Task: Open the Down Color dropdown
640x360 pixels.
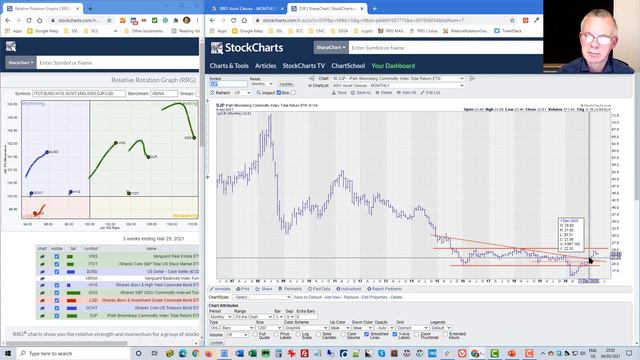Action: pos(362,328)
